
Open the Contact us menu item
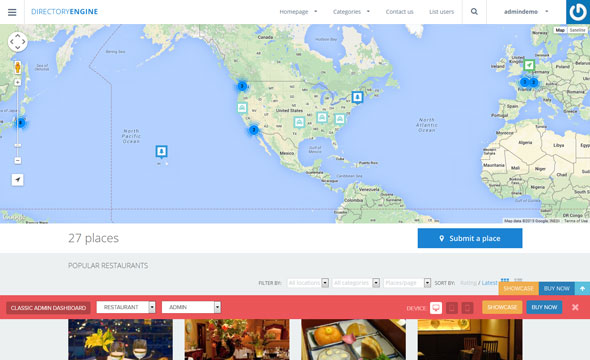[399, 12]
